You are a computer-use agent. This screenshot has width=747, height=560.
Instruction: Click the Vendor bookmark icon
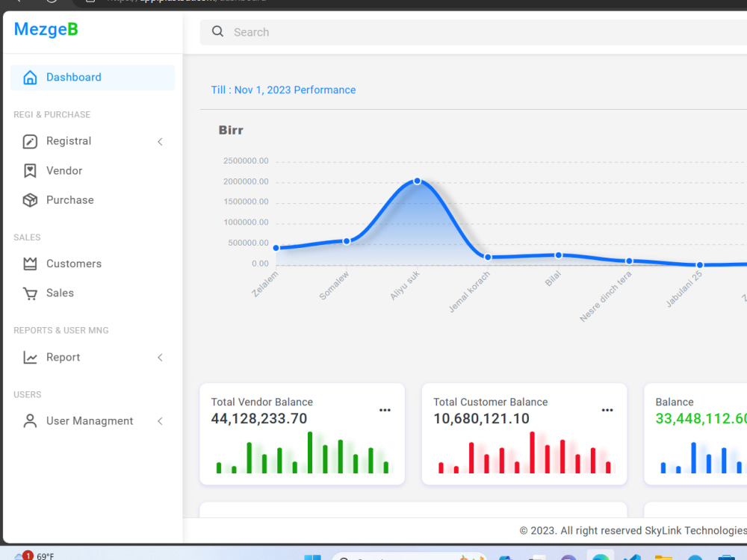[30, 170]
